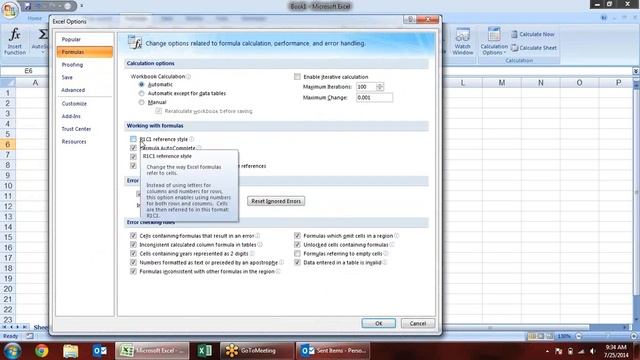Click the help button in Excel Options

point(411,19)
